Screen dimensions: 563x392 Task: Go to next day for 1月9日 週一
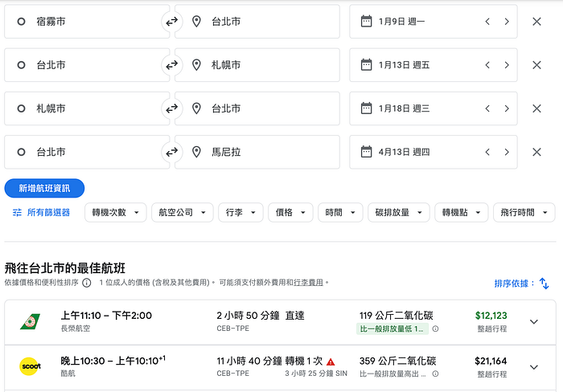pyautogui.click(x=507, y=22)
